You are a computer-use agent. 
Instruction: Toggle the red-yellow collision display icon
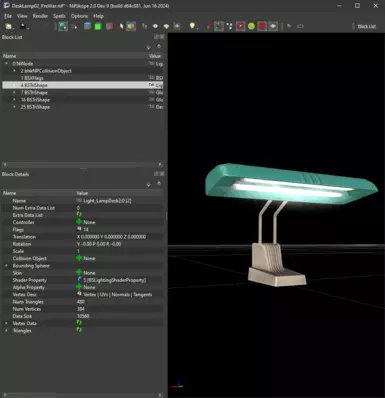click(240, 26)
